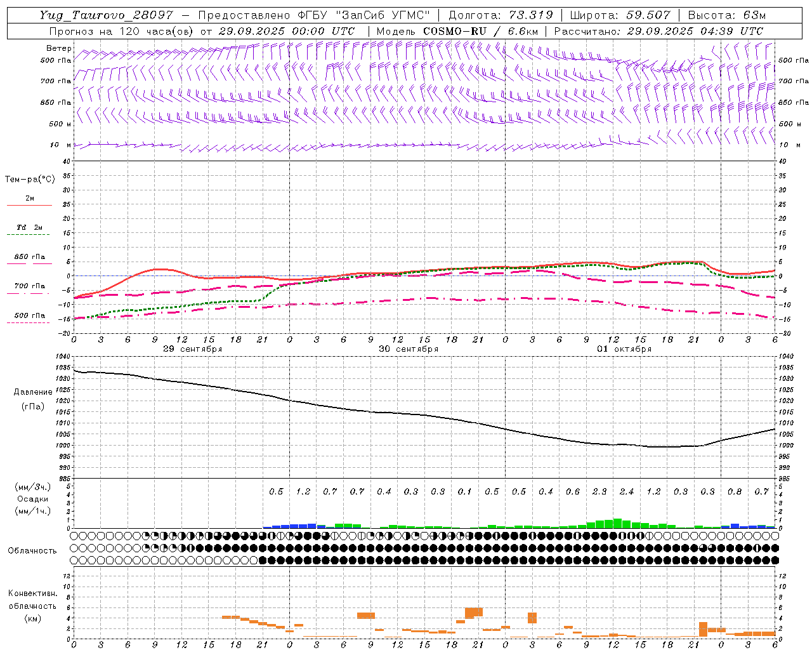
Task: Click the Широта: 59.507 latitude field
Action: pyautogui.click(x=620, y=15)
